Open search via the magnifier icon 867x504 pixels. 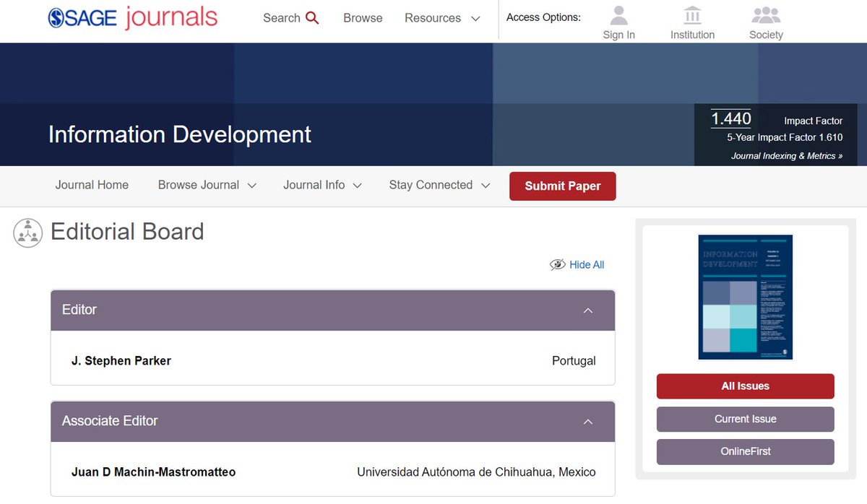tap(312, 18)
